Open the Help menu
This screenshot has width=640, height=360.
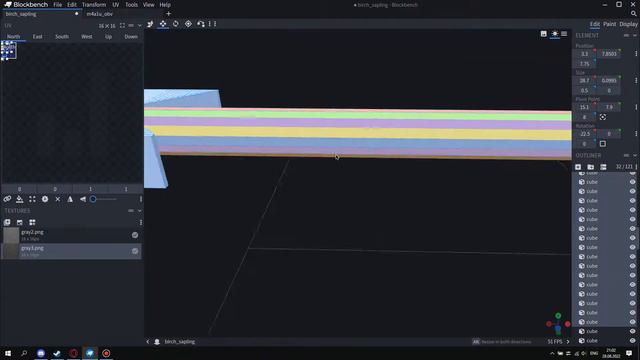tap(165, 5)
